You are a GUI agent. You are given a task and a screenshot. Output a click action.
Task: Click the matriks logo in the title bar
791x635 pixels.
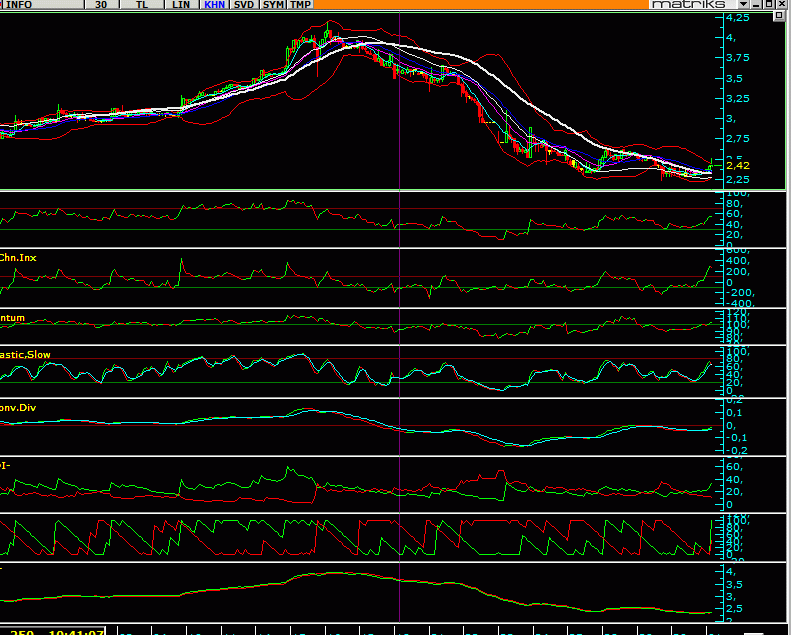(x=688, y=4)
